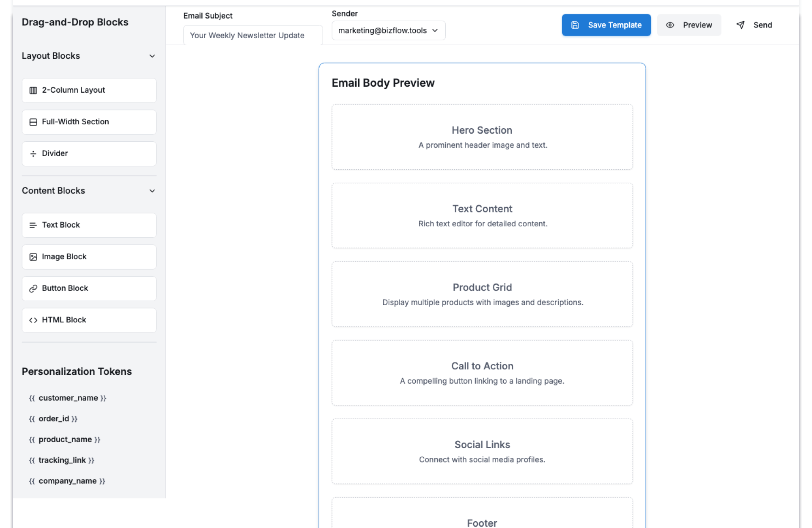
Task: Click the Divider block icon
Action: [x=33, y=154]
